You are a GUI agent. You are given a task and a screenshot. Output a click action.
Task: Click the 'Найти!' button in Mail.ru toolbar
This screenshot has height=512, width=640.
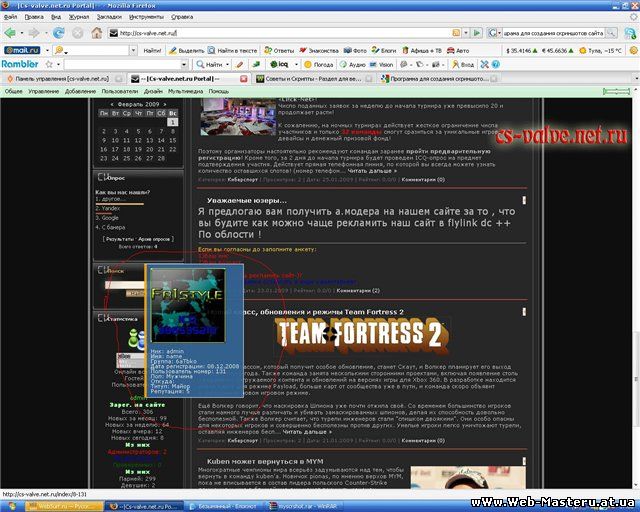(152, 49)
